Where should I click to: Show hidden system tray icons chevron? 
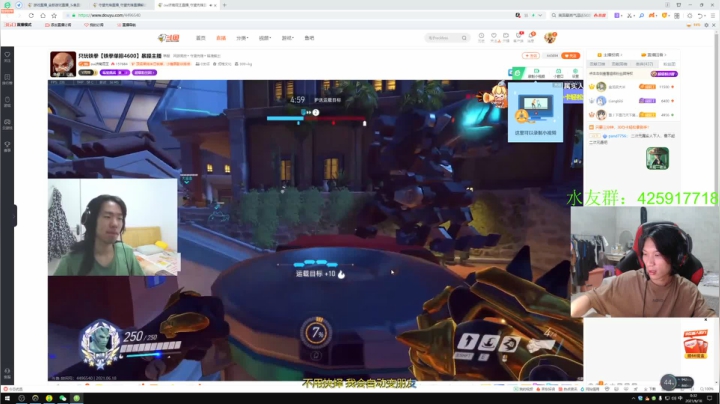click(633, 398)
